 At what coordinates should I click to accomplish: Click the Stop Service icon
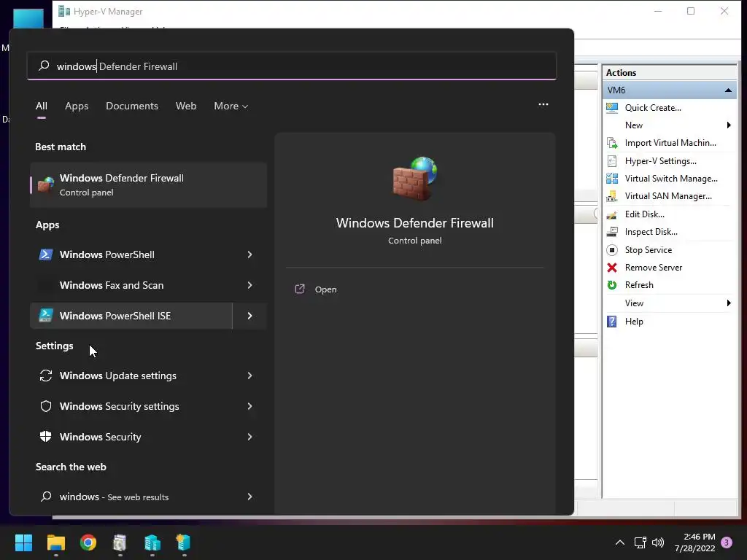(x=612, y=250)
